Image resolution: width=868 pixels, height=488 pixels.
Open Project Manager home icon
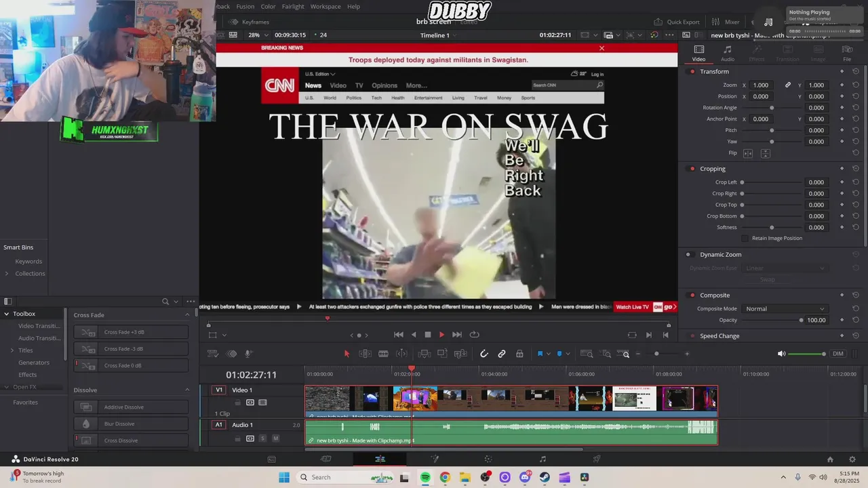click(830, 460)
